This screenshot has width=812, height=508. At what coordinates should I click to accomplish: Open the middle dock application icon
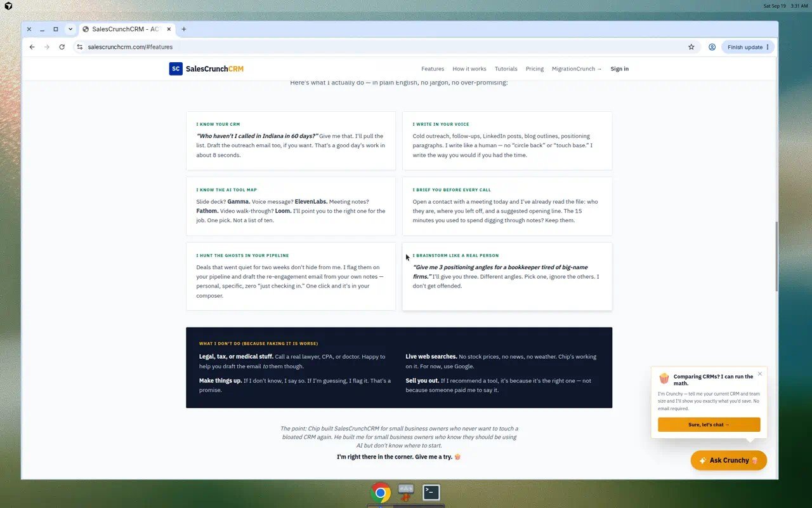(406, 492)
